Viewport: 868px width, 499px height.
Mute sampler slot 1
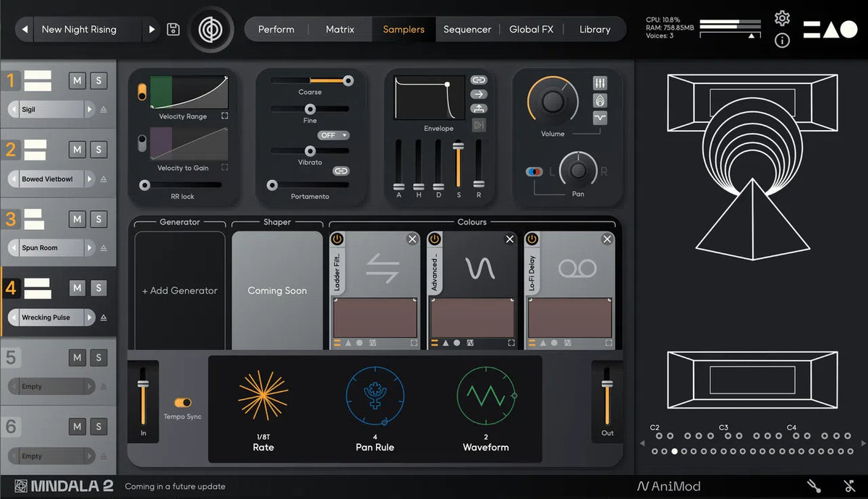coord(77,80)
